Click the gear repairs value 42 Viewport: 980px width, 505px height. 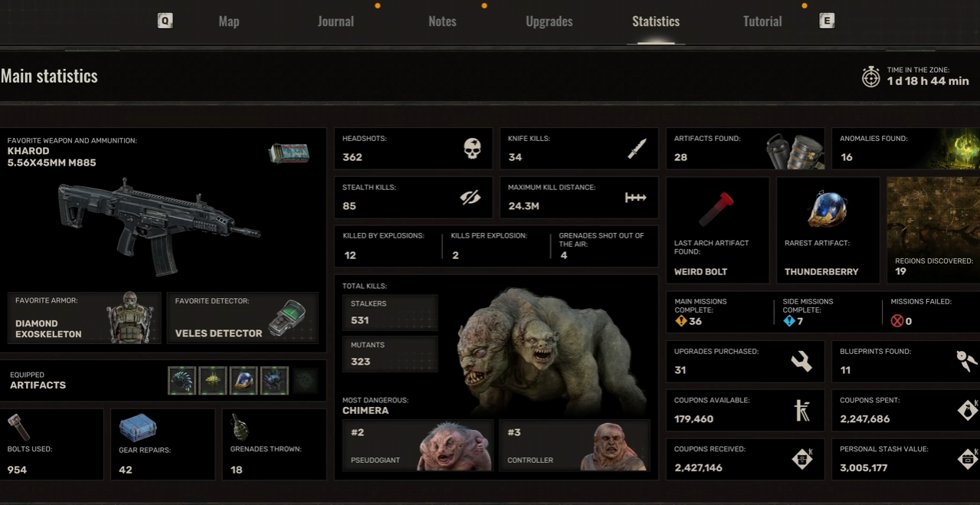(x=126, y=470)
